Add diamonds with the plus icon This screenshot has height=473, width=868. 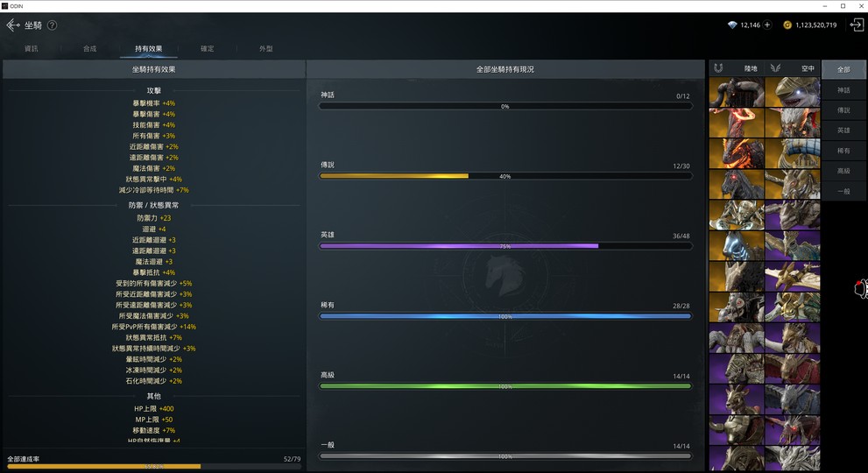pyautogui.click(x=767, y=25)
